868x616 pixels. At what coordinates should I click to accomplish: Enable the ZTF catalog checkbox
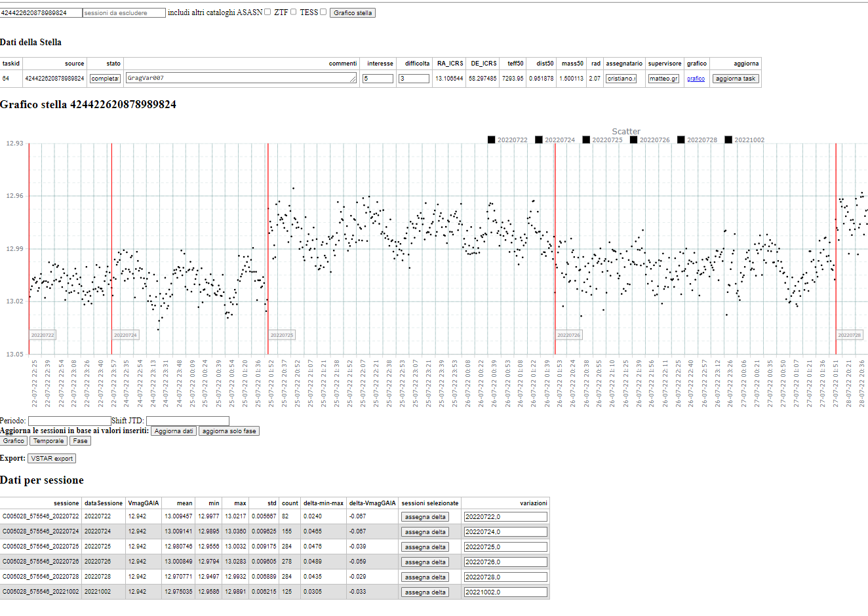pyautogui.click(x=293, y=12)
